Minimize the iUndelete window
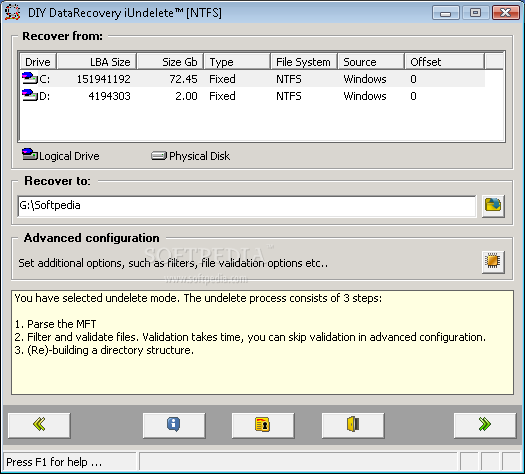525x474 pixels. tap(445, 13)
